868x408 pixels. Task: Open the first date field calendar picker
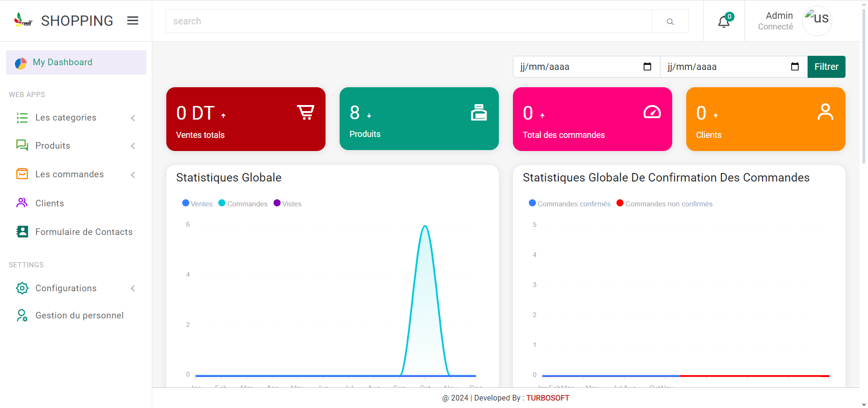pos(647,67)
